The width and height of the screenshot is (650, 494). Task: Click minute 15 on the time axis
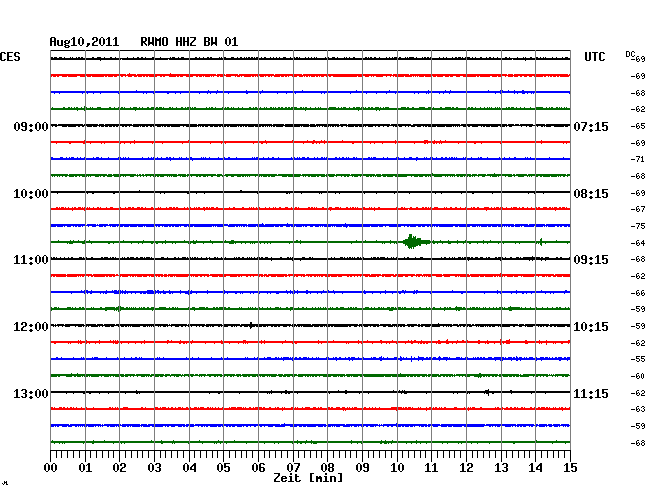[570, 468]
